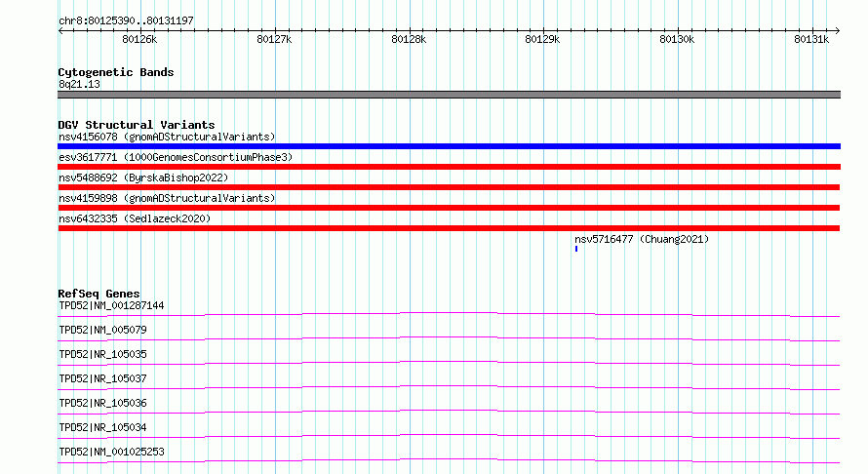Screen dimensions: 868x474
Task: Click the right arrow of the ruler
Action: (x=838, y=31)
